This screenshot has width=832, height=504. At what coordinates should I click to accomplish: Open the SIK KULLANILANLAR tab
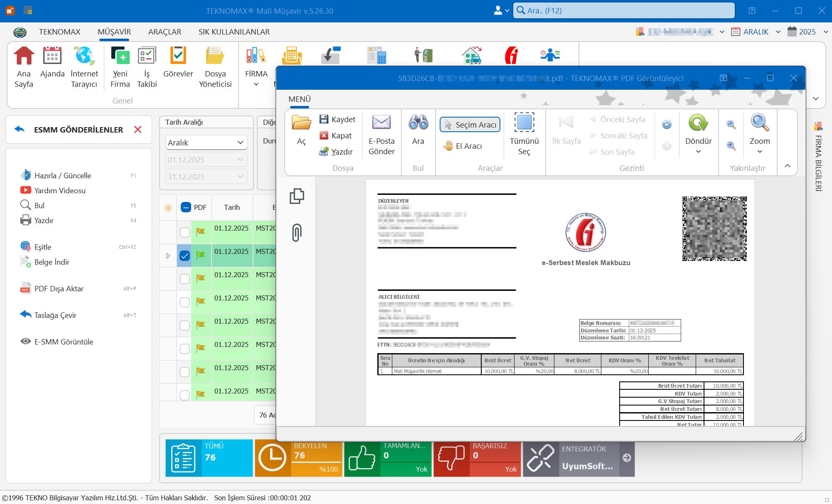[x=234, y=32]
